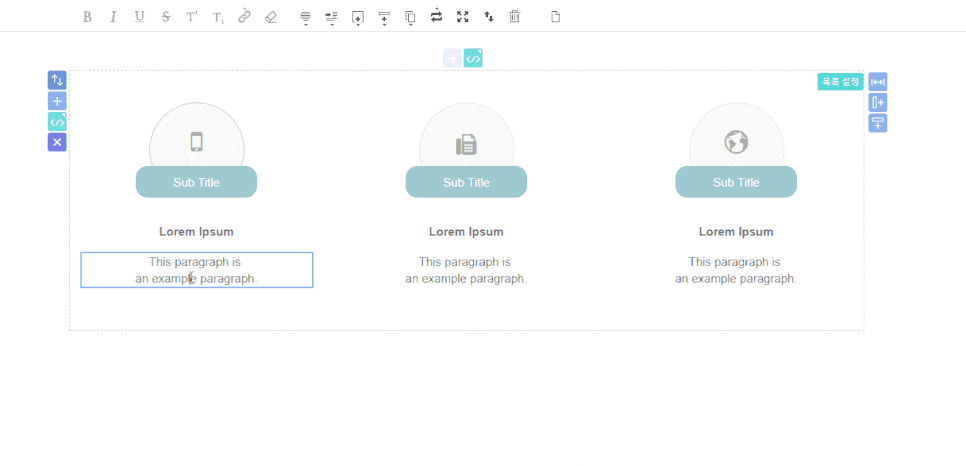Click the globe icon in third column

tap(736, 143)
